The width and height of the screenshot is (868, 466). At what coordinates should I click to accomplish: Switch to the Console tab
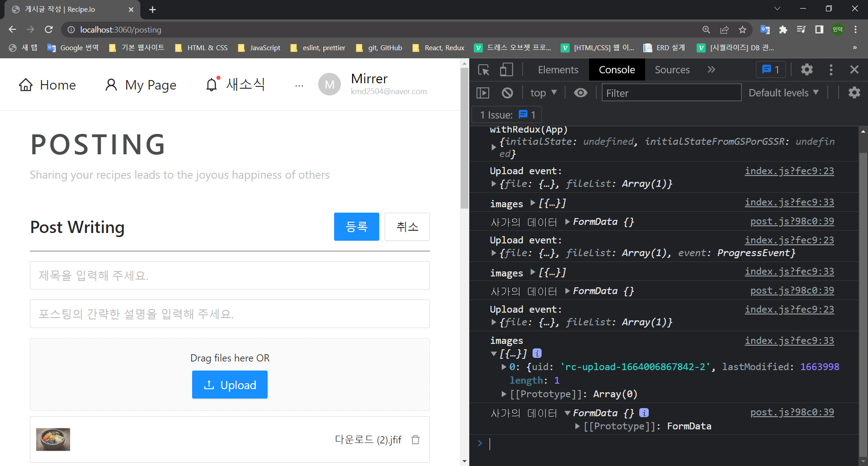point(617,70)
